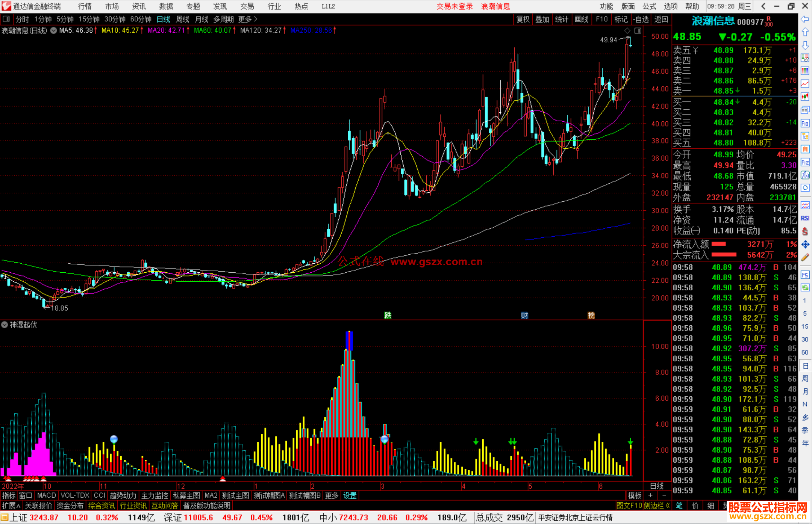Open the 公式 menu
Image resolution: width=812 pixels, height=524 pixels.
pyautogui.click(x=649, y=6)
